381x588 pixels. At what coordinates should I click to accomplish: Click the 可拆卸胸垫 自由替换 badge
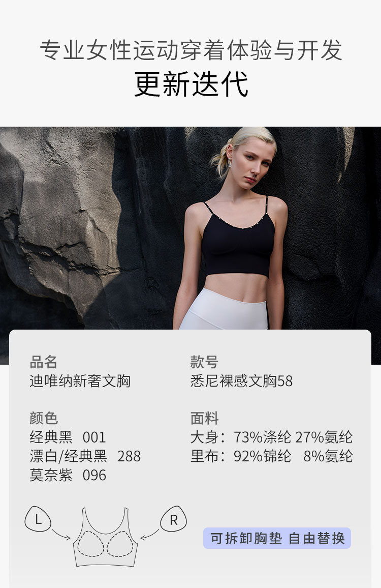(x=277, y=538)
